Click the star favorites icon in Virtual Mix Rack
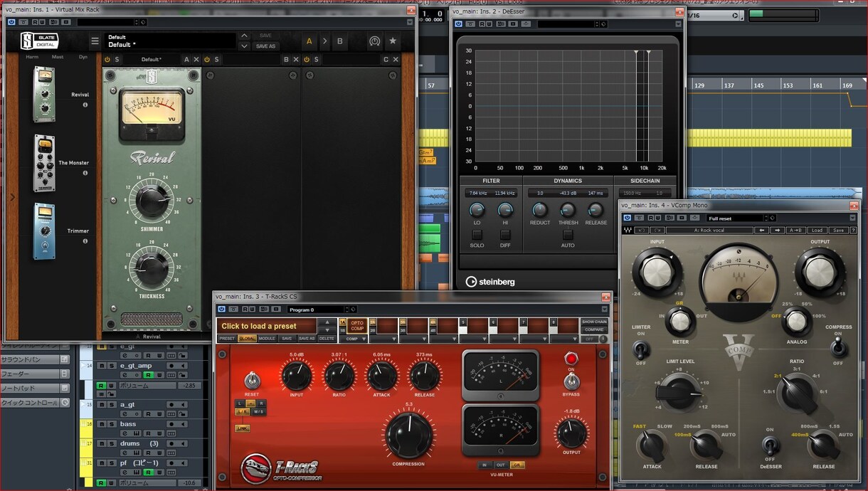Viewport: 868px width, 491px height. pos(393,41)
